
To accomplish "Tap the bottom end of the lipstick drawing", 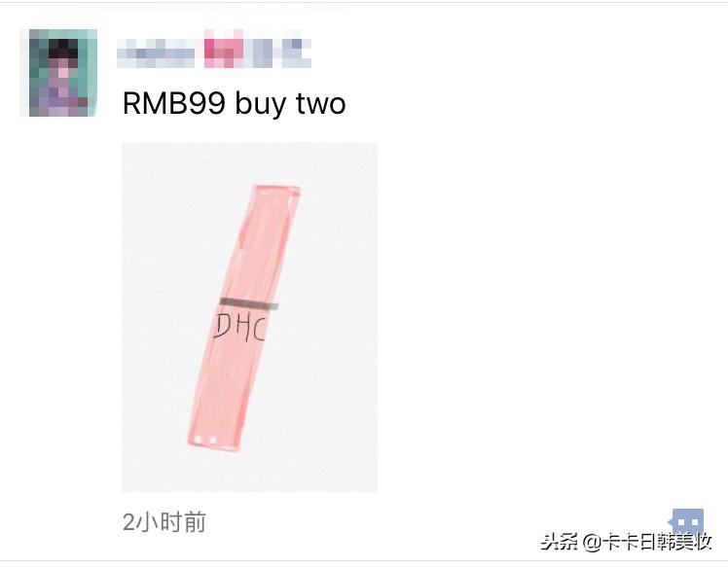I will (213, 442).
